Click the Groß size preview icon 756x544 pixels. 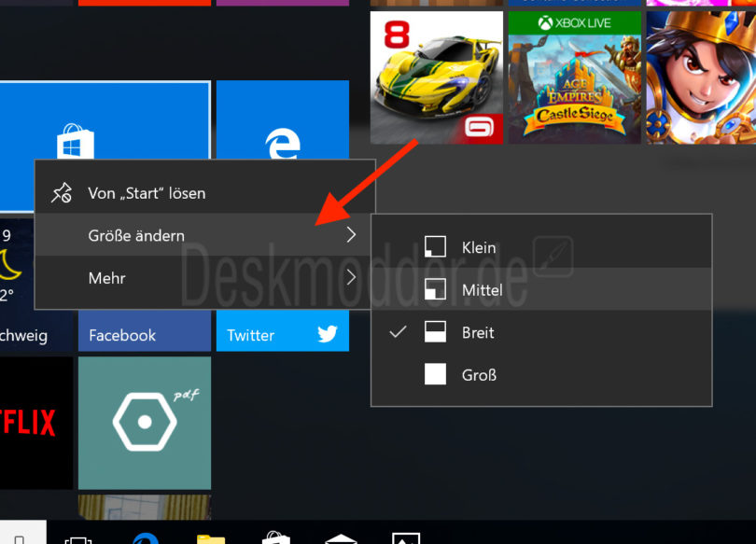pyautogui.click(x=435, y=374)
